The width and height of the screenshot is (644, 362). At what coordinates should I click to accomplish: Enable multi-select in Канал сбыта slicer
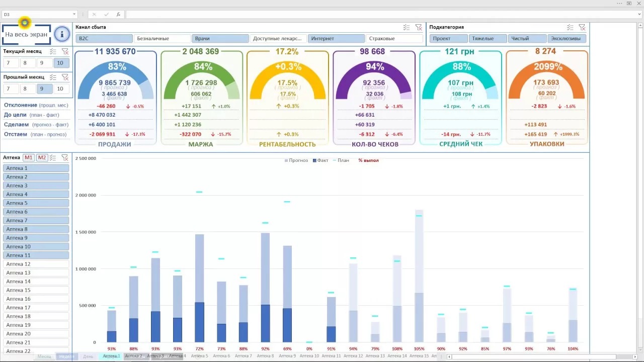coord(407,27)
